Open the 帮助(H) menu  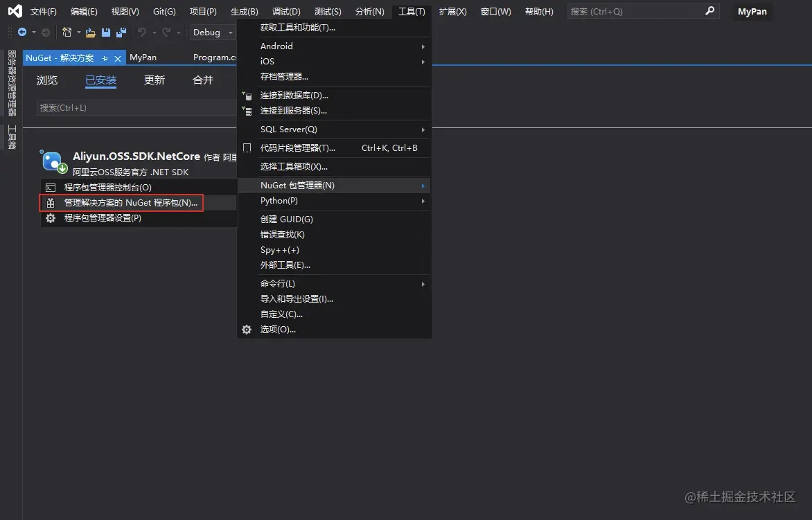tap(539, 11)
